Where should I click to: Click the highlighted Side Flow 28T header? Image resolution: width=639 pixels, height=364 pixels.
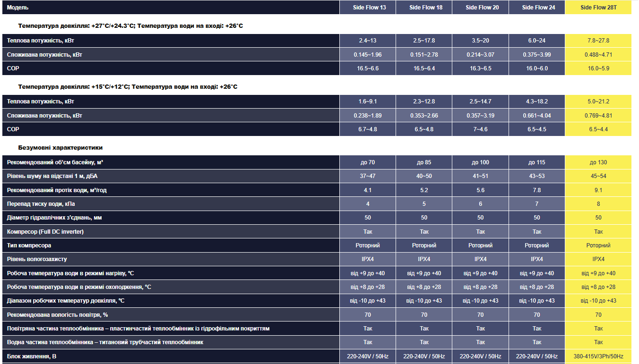coord(598,8)
